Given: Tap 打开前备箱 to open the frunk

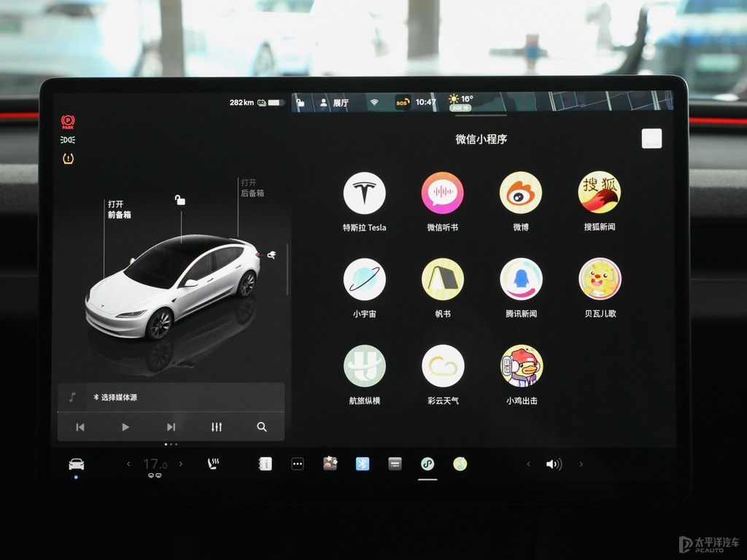Looking at the screenshot, I should coord(119,209).
